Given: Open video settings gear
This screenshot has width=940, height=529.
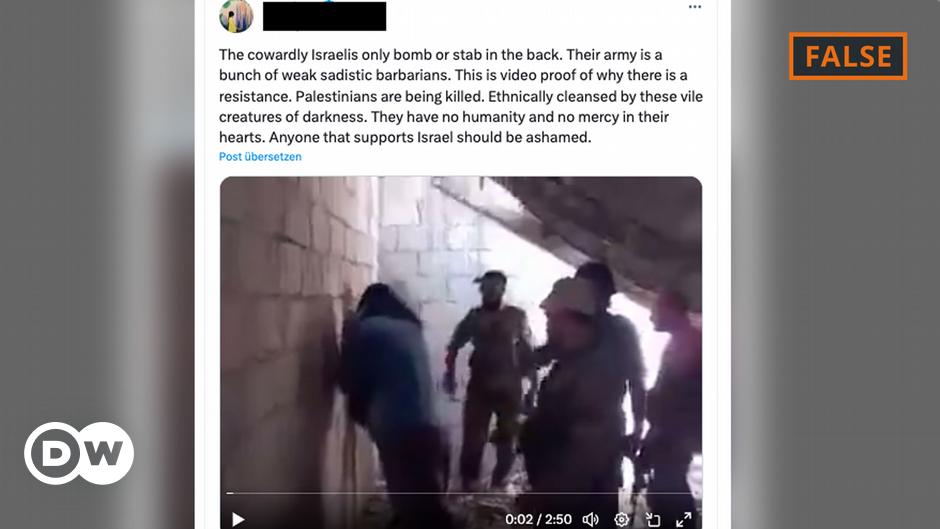Looking at the screenshot, I should click(x=622, y=519).
